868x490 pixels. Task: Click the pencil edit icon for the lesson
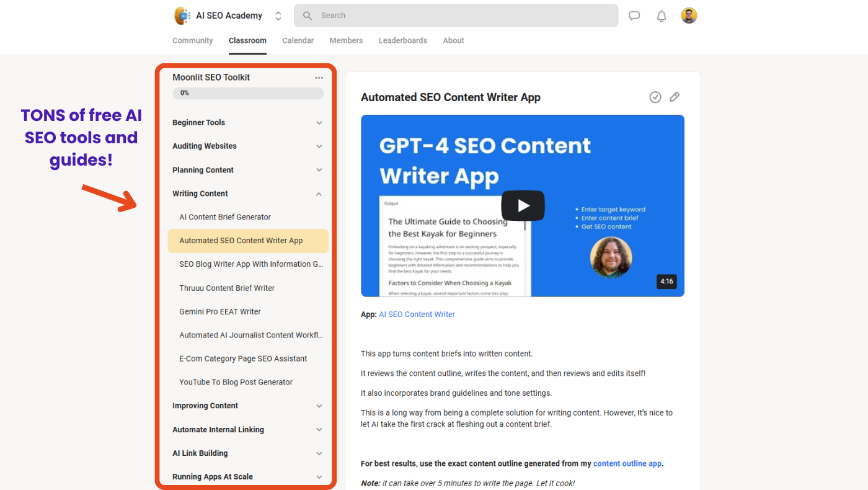pyautogui.click(x=675, y=97)
